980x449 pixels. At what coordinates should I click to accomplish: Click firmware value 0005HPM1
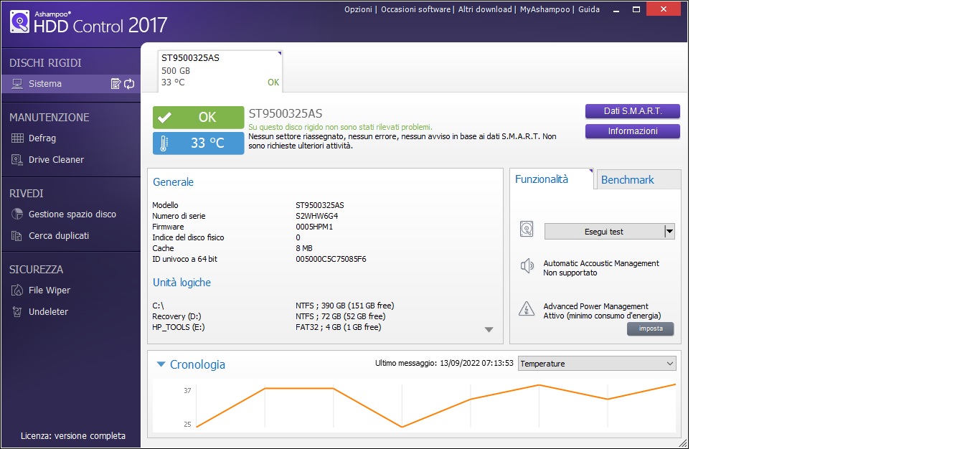(x=314, y=227)
